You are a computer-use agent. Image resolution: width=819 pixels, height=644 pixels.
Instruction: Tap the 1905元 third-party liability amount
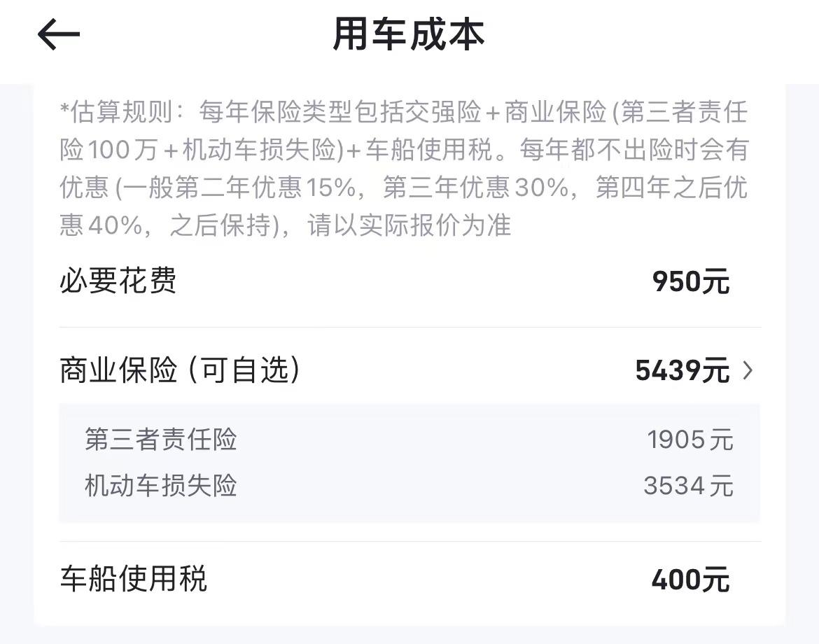pyautogui.click(x=689, y=440)
